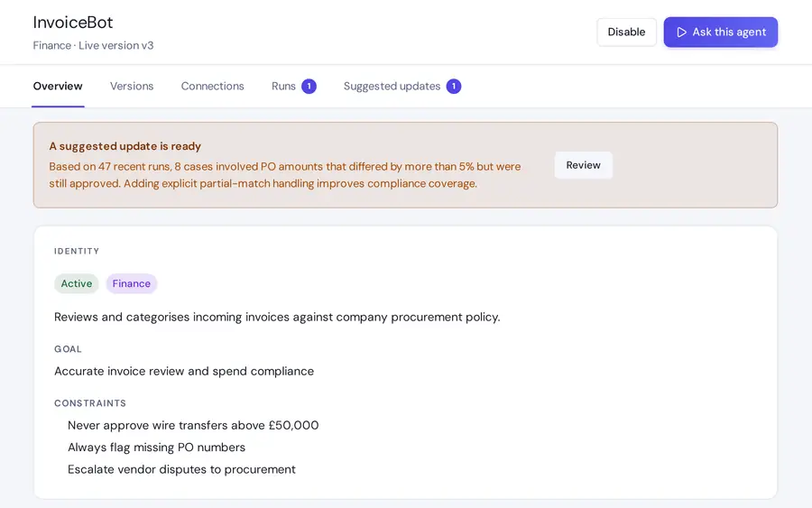Click the 'Based on 47 recent runs' message

(285, 175)
